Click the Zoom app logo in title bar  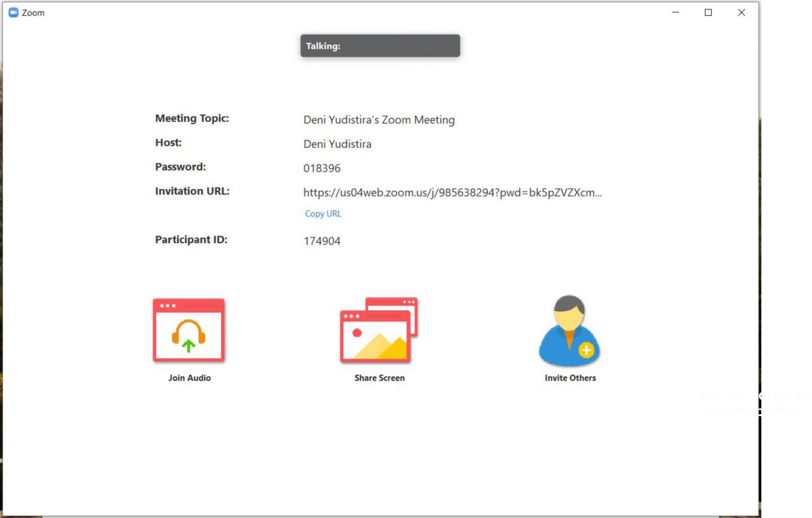13,12
